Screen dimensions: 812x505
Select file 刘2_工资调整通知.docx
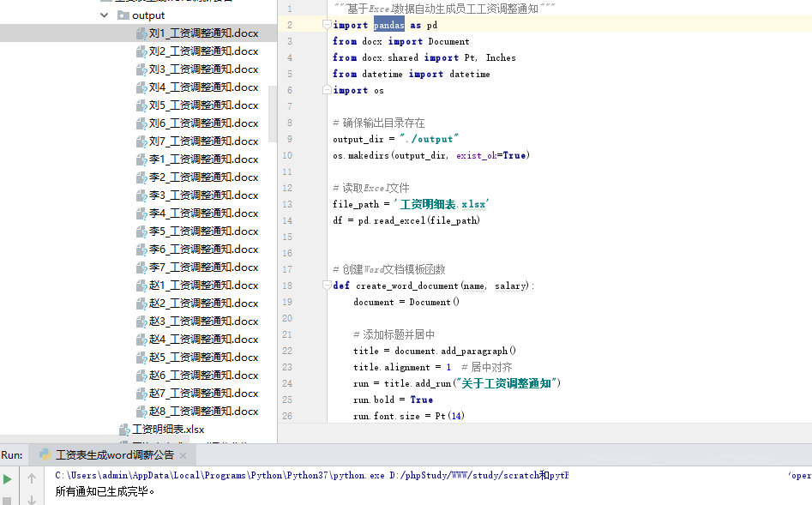203,51
